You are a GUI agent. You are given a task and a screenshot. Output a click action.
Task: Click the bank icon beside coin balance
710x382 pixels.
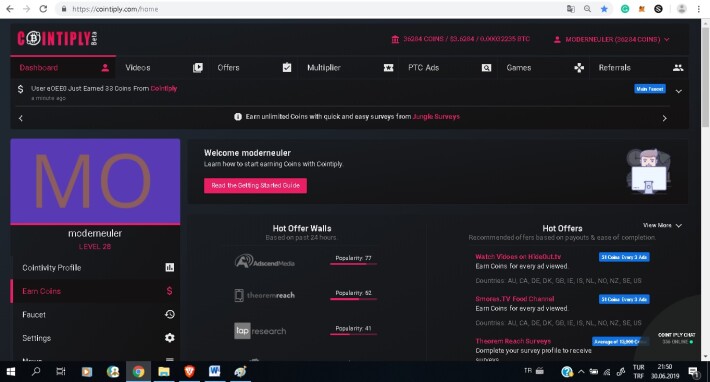point(395,39)
